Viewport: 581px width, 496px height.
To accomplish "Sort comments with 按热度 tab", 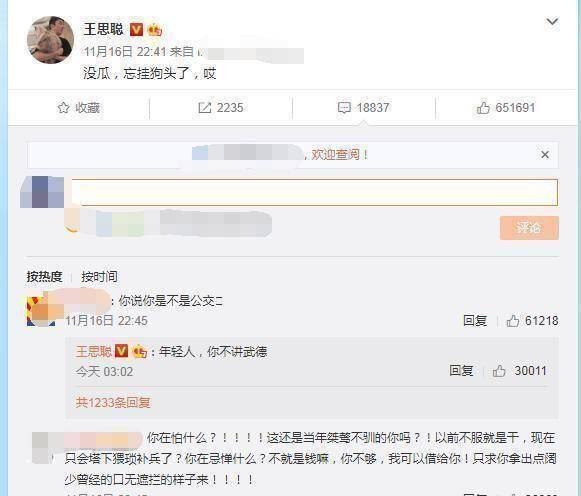I will [x=44, y=276].
